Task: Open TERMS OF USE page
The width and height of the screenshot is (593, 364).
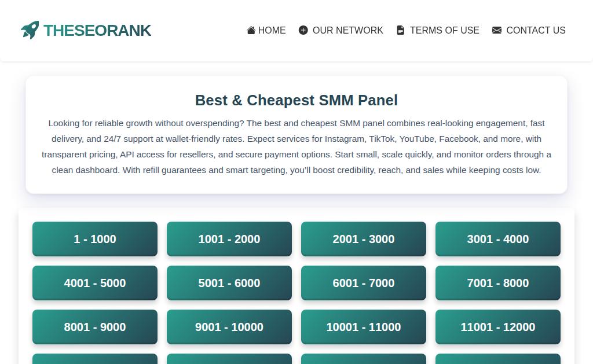Action: pyautogui.click(x=444, y=30)
